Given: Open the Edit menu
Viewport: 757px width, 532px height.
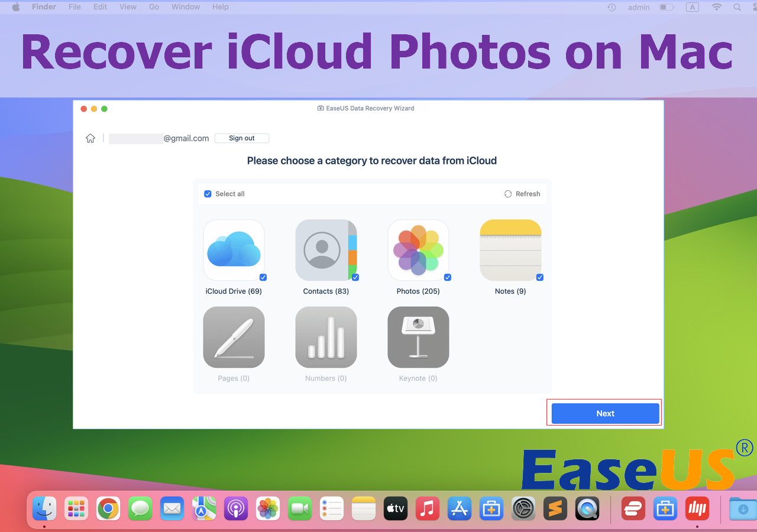Looking at the screenshot, I should [101, 7].
